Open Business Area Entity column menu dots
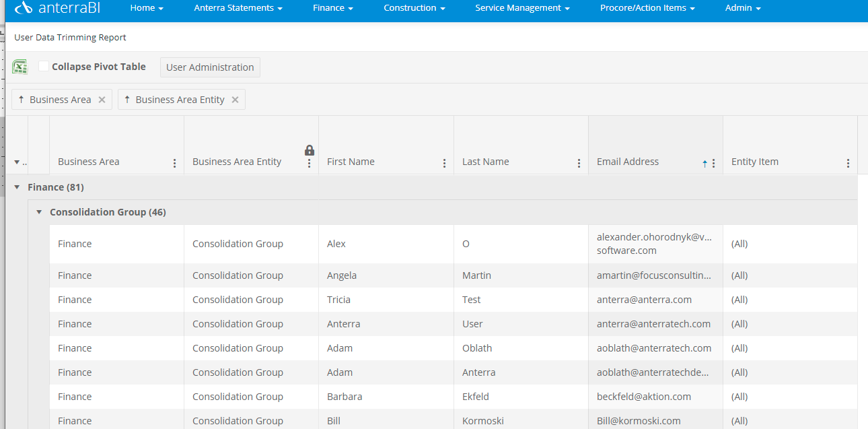 [309, 163]
